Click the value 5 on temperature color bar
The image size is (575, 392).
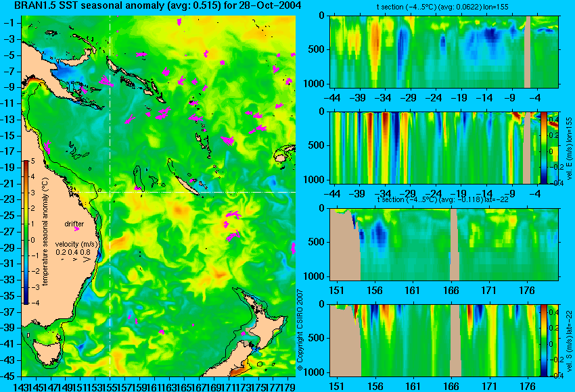pyautogui.click(x=32, y=161)
